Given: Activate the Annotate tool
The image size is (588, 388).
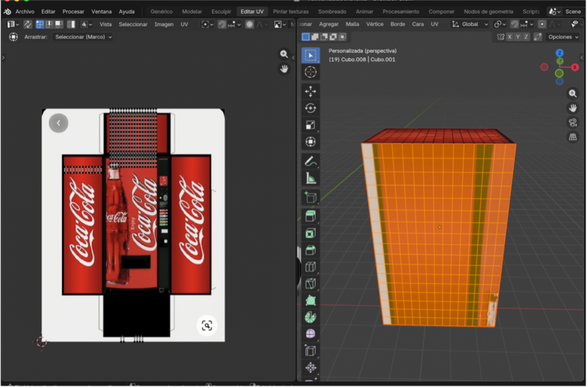Looking at the screenshot, I should 310,161.
